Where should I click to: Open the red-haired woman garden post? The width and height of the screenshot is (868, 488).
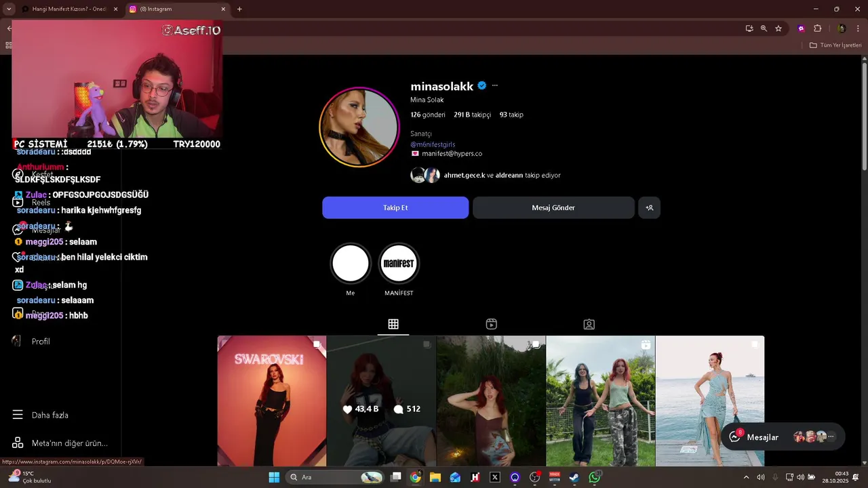click(491, 401)
